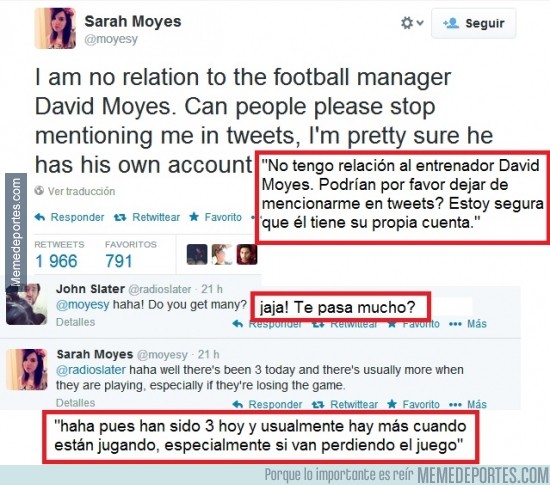The height and width of the screenshot is (485, 550).
Task: Open Sarah Moyes profile avatar
Action: click(x=55, y=28)
